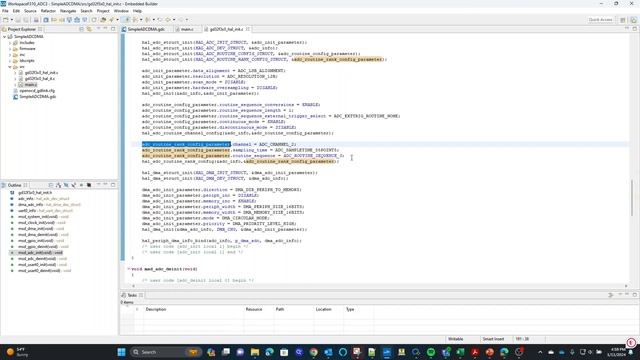Maximize the Outline panel
The width and height of the screenshot is (640, 360).
tap(113, 185)
